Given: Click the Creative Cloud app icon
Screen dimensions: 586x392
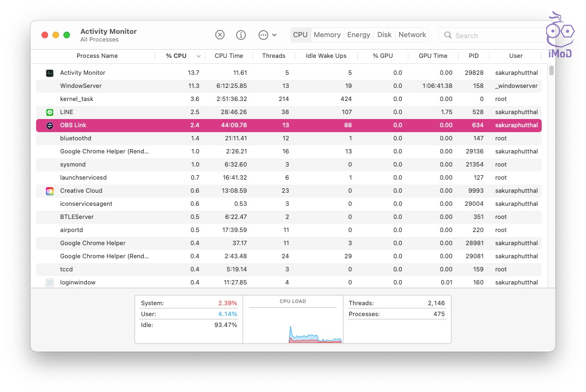Looking at the screenshot, I should pyautogui.click(x=50, y=191).
